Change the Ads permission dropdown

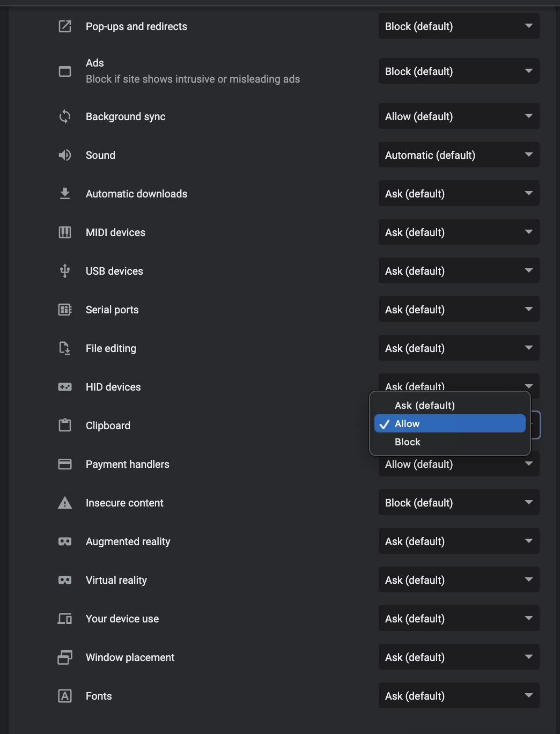tap(459, 71)
